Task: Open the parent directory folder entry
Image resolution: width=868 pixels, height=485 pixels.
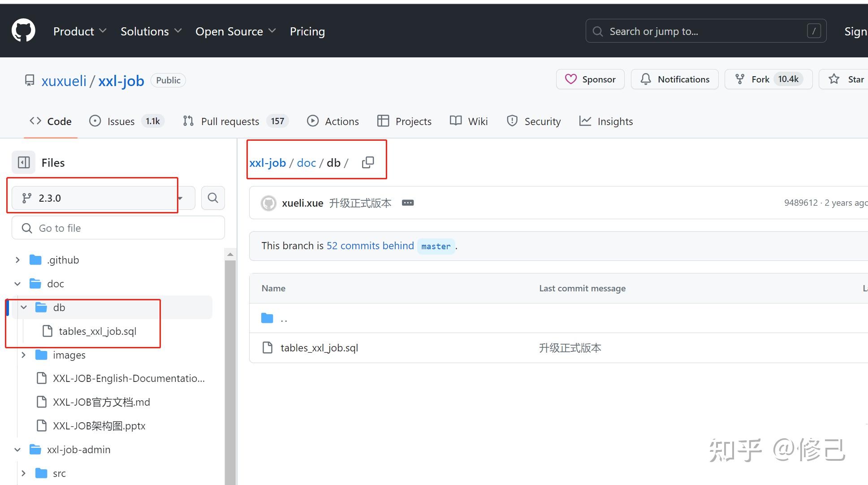Action: 283,318
